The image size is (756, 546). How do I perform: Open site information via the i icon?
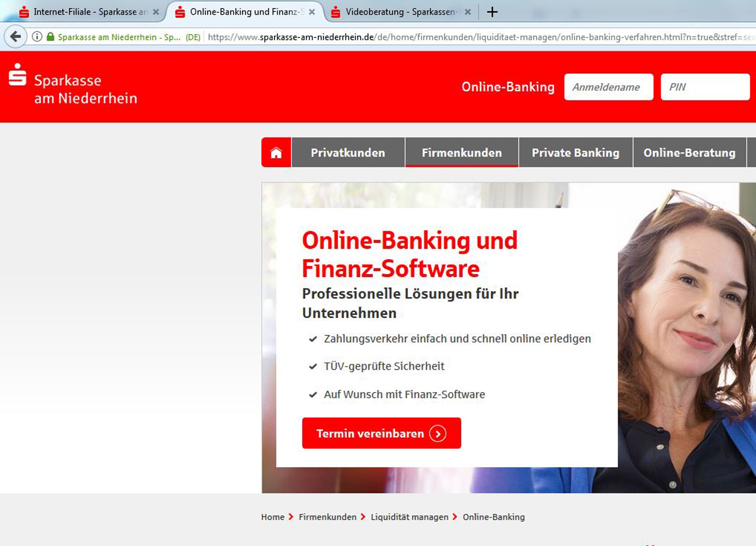(x=37, y=37)
